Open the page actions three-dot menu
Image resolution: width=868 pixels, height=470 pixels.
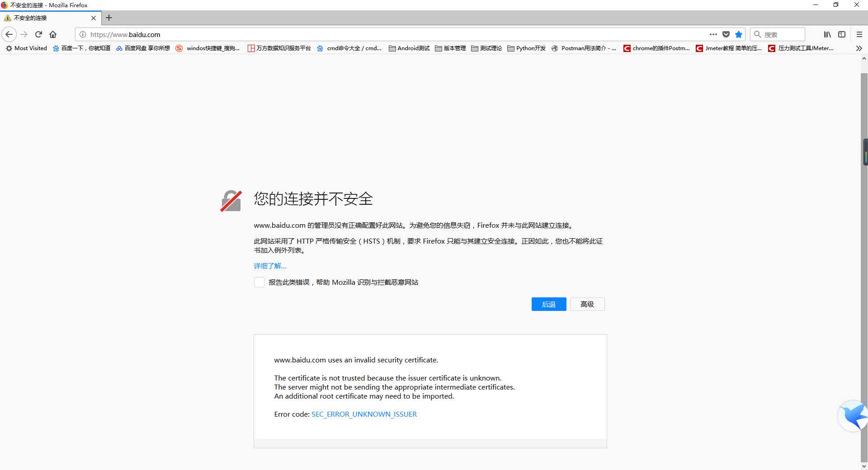(713, 34)
